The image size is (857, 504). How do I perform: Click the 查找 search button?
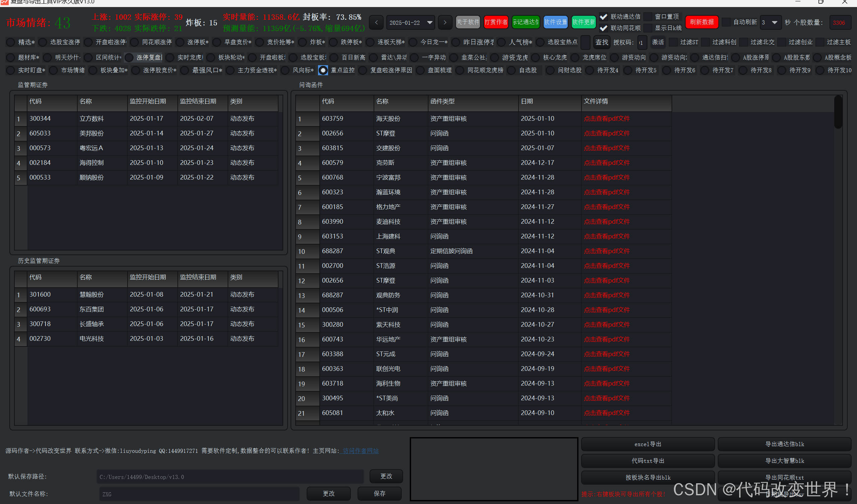[x=602, y=42]
